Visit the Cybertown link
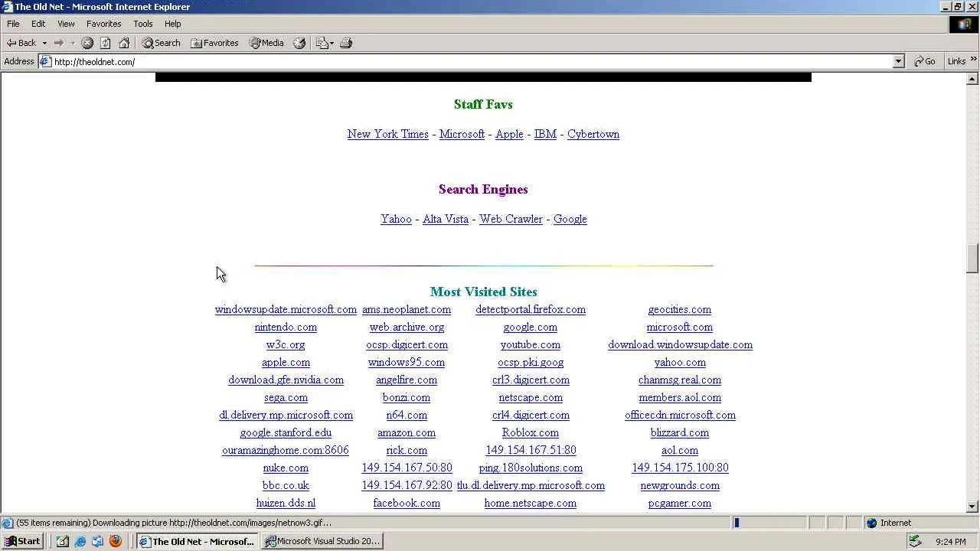Image resolution: width=980 pixels, height=551 pixels. 593,134
